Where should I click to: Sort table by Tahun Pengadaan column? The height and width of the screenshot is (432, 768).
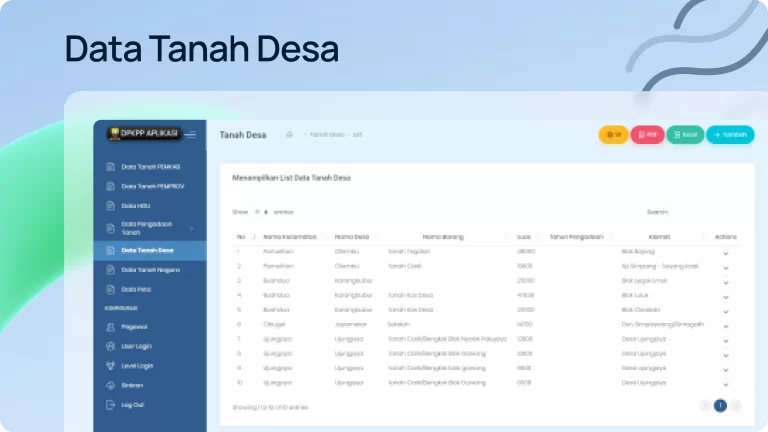pyautogui.click(x=580, y=237)
